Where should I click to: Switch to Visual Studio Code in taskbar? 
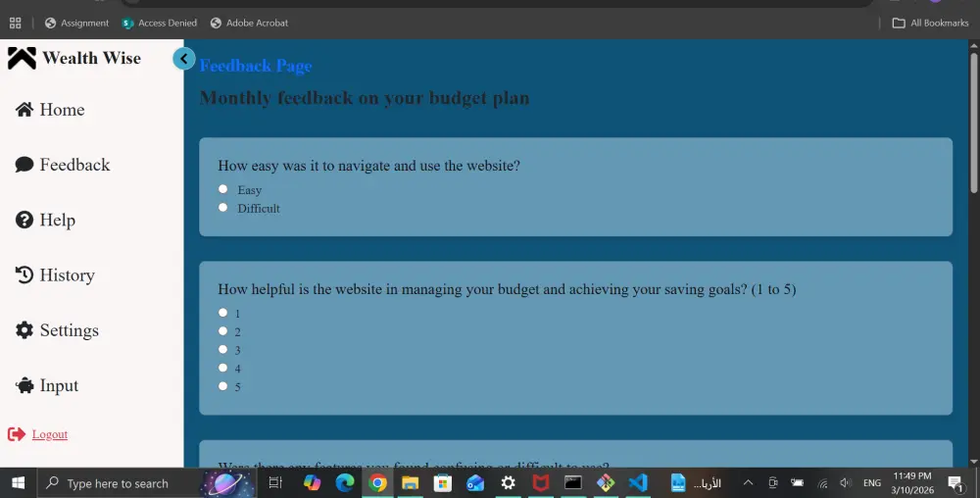(638, 483)
